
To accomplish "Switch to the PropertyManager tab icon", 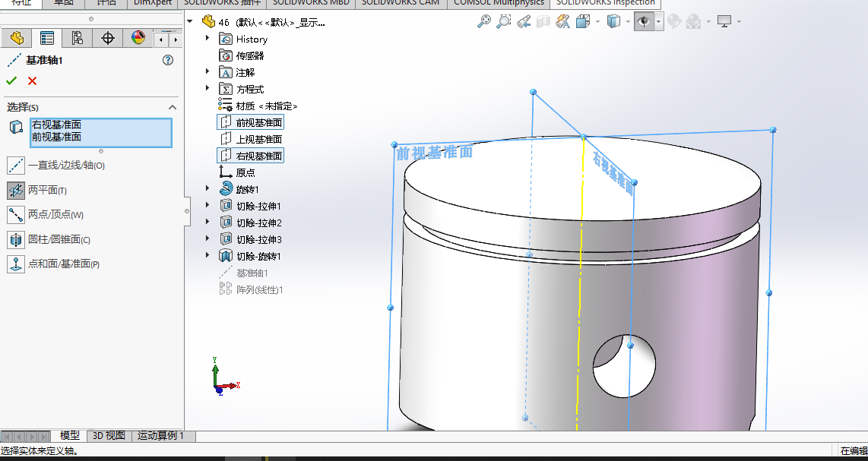I will pyautogui.click(x=47, y=38).
